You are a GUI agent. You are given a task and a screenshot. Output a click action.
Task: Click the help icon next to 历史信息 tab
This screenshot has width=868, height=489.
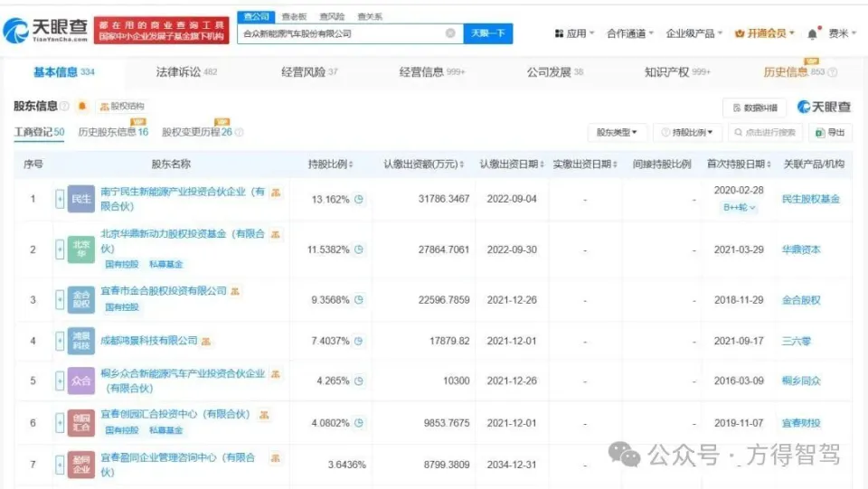click(833, 72)
